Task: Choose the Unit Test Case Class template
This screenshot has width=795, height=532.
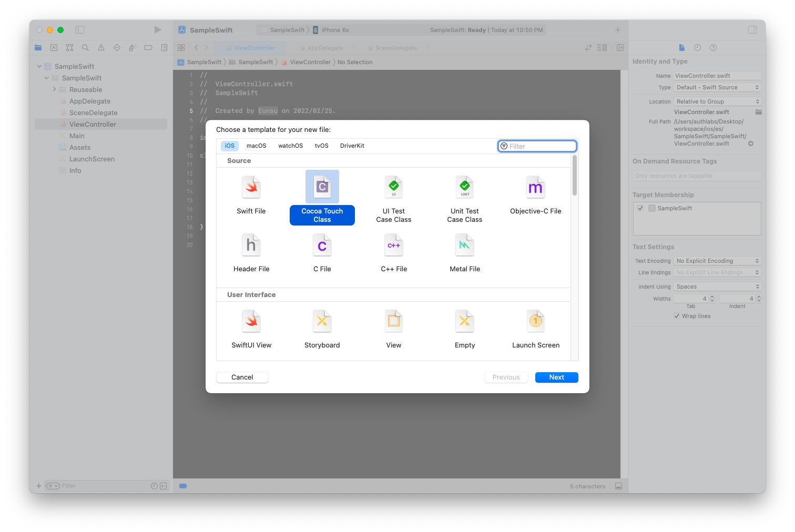Action: (465, 200)
